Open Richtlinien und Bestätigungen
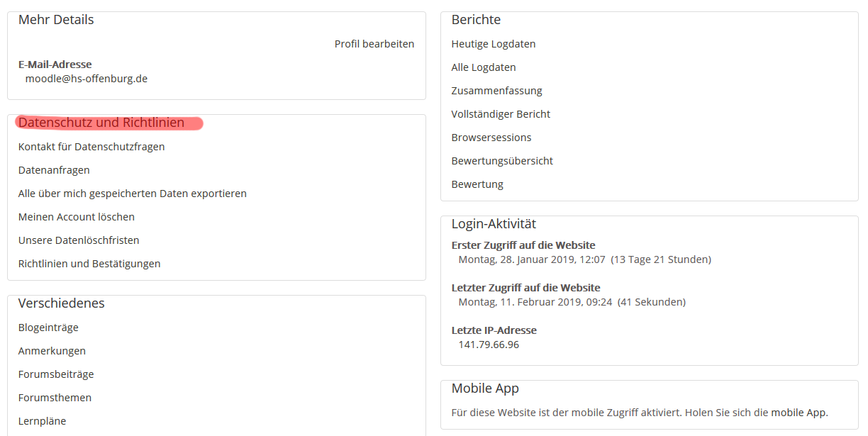This screenshot has height=436, width=868. 89,264
